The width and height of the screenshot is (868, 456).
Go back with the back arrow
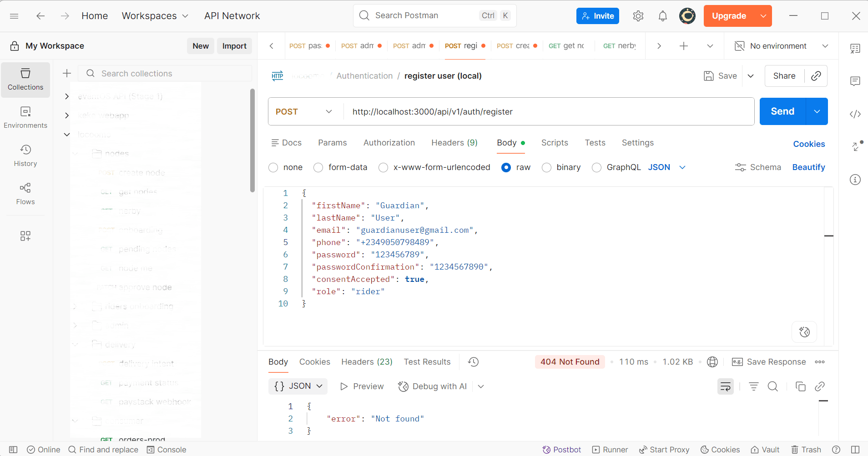[x=40, y=16]
